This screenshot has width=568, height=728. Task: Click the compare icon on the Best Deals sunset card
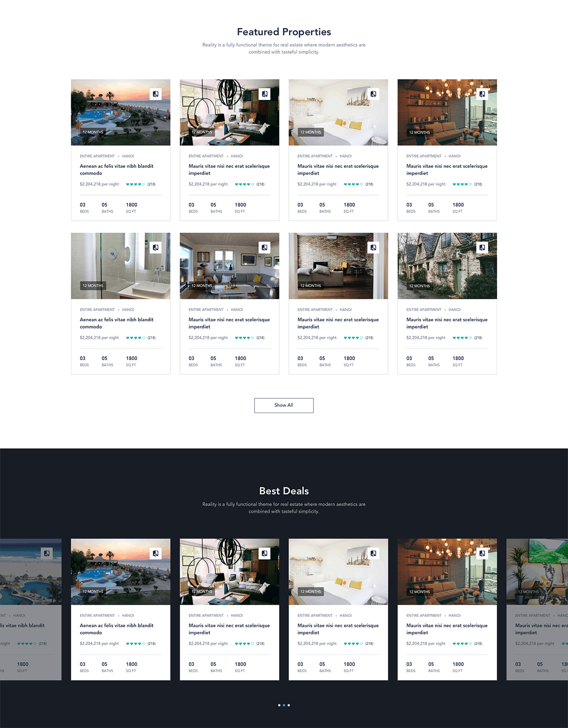tap(155, 553)
